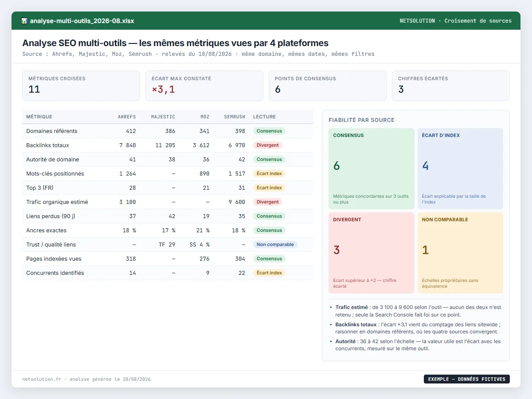532x399 pixels.
Task: Select the Métriques croisées card showing 11
Action: tap(81, 86)
